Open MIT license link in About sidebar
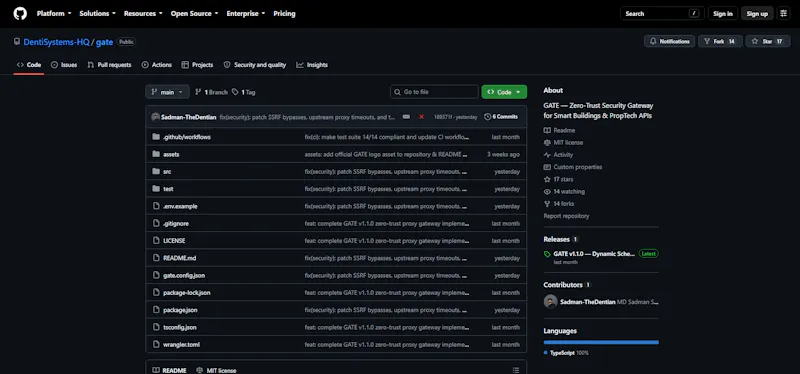The image size is (800, 374). point(563,143)
